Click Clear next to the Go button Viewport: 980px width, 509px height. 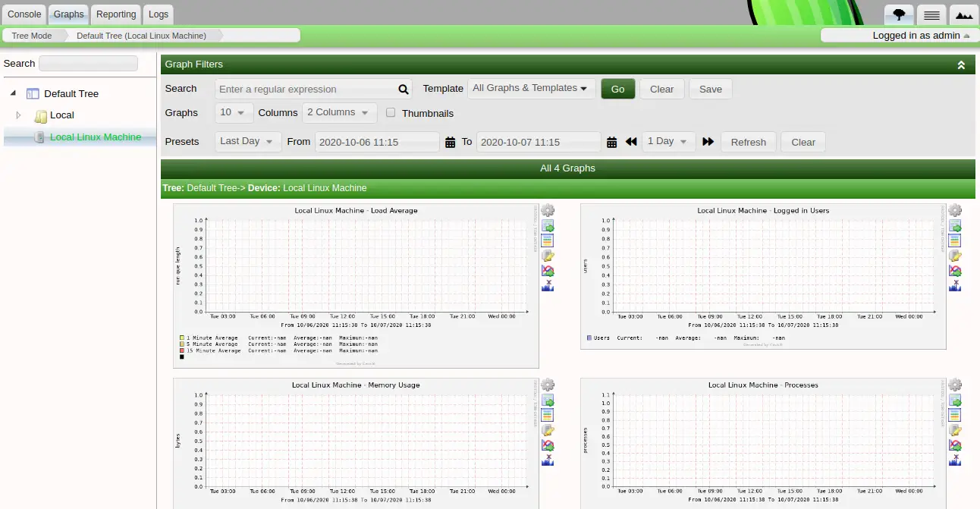click(662, 89)
